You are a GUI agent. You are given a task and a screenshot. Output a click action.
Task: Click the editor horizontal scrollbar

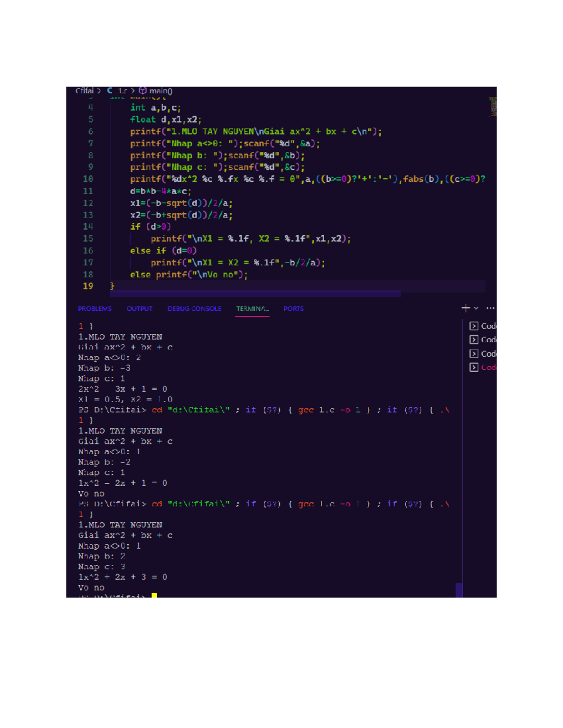[x=255, y=293]
